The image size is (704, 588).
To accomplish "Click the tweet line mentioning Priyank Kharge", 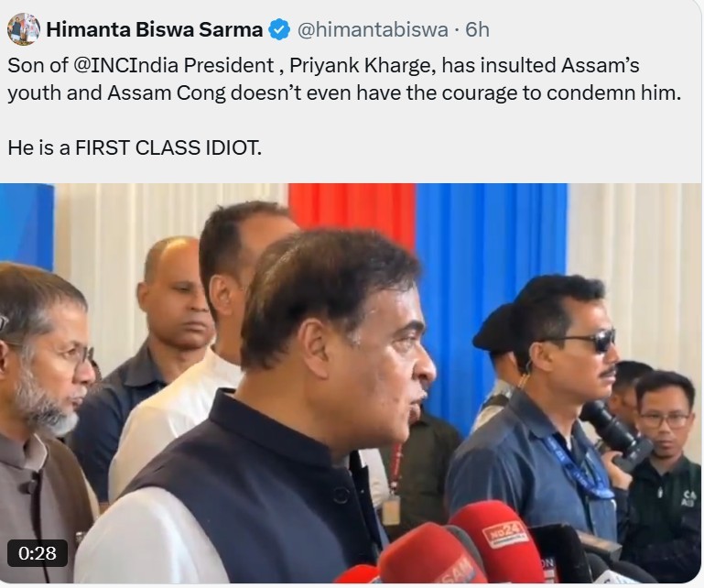I will (323, 66).
